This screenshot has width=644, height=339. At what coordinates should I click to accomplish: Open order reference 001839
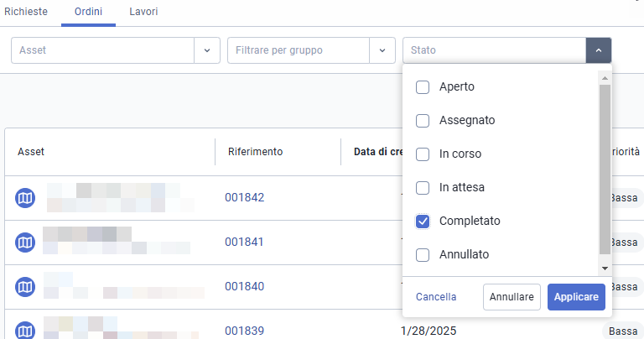pos(244,331)
